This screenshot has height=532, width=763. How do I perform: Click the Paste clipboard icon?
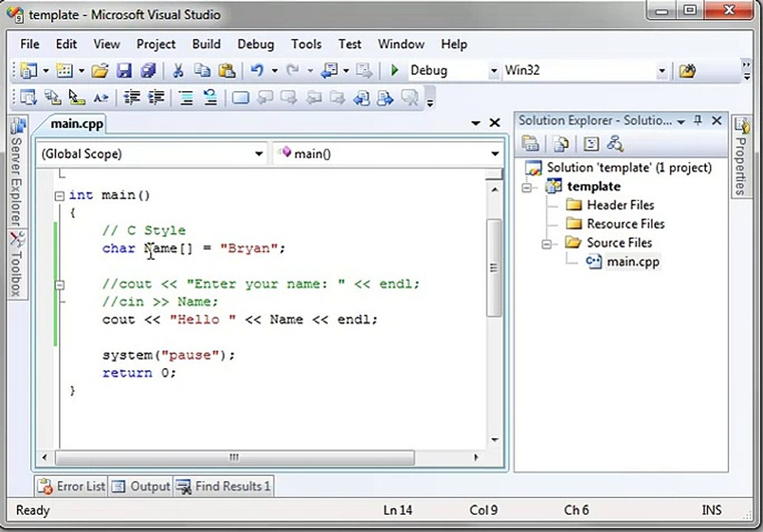click(x=227, y=71)
